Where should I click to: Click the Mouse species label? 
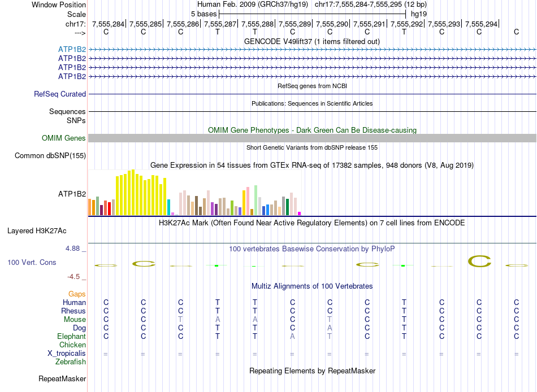pyautogui.click(x=75, y=320)
